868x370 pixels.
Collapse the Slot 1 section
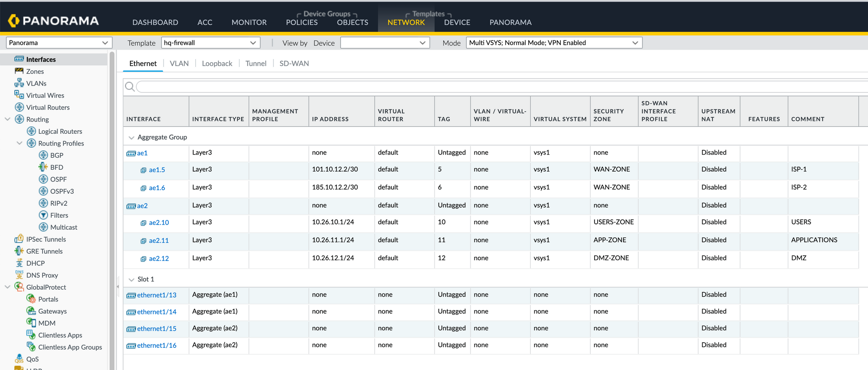pyautogui.click(x=131, y=280)
